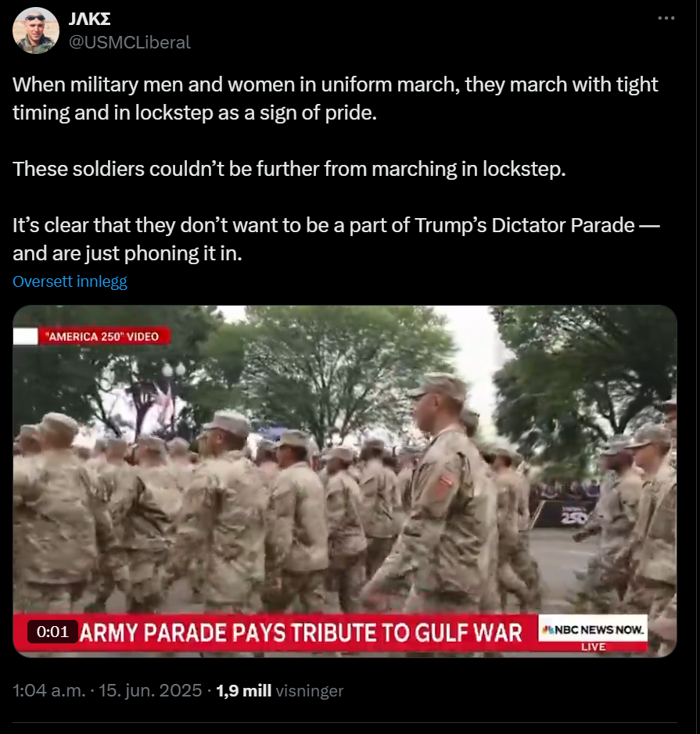Click the 0:01 video time badge
This screenshot has height=734, width=700.
click(52, 632)
